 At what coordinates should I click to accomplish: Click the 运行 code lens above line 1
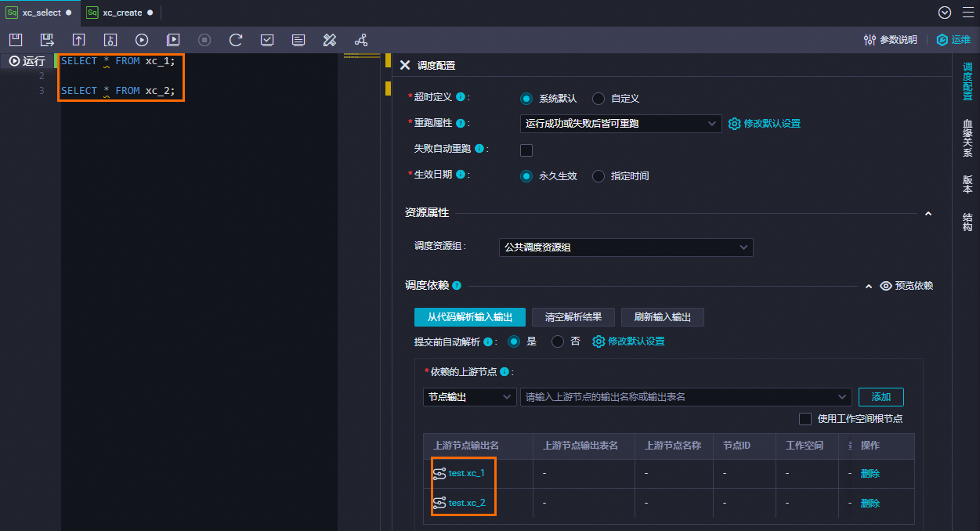tap(27, 61)
